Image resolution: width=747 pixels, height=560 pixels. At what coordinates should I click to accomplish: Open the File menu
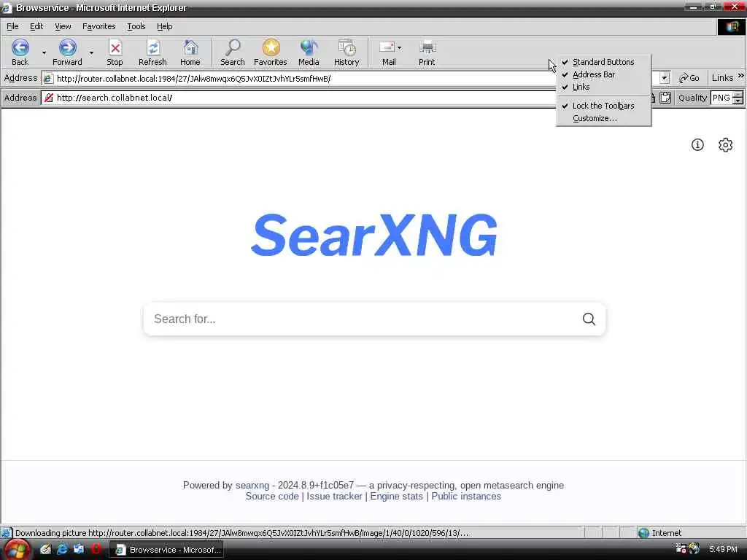tap(12, 27)
